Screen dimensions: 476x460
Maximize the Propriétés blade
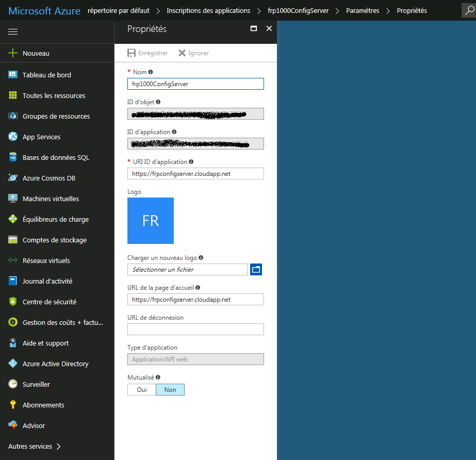254,28
